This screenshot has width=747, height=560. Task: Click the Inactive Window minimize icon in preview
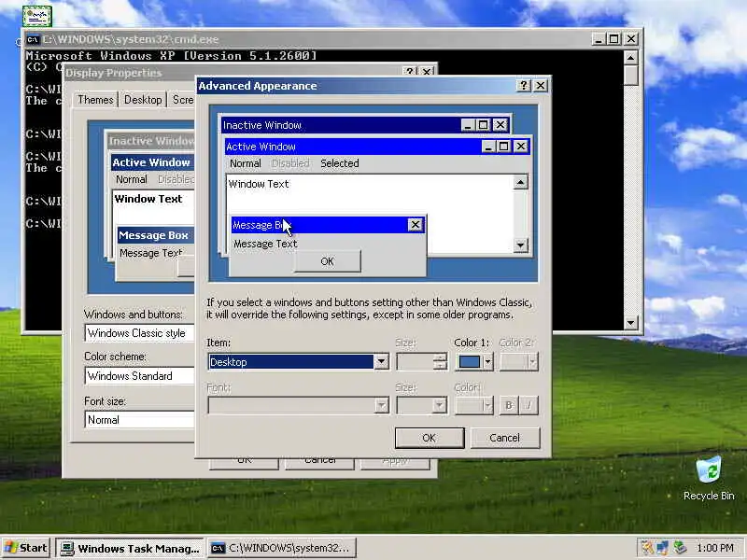pyautogui.click(x=468, y=125)
